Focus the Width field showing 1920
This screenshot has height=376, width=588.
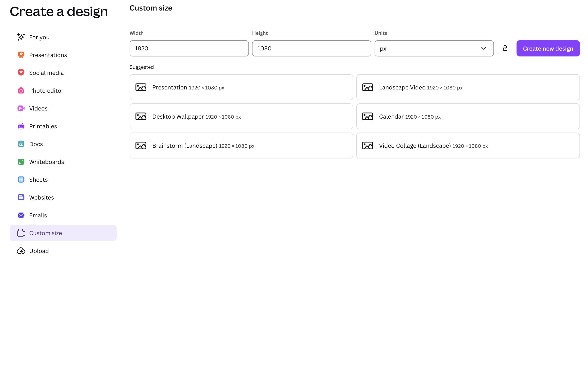pos(189,48)
